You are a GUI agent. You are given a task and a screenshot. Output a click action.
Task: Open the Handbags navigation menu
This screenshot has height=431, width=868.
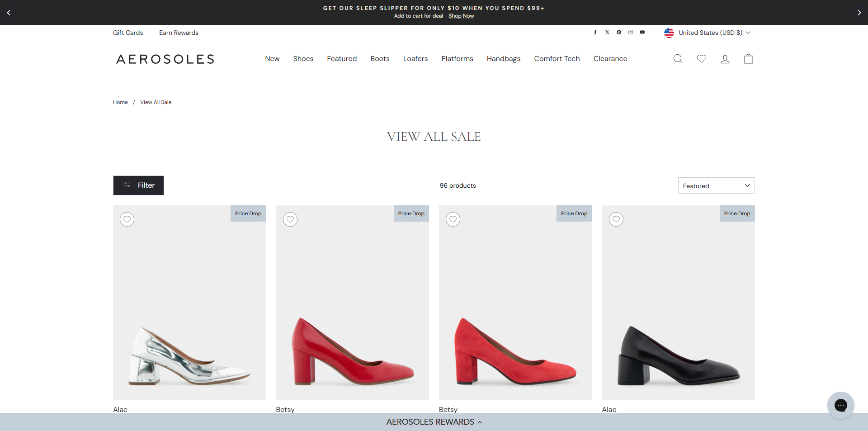point(503,59)
